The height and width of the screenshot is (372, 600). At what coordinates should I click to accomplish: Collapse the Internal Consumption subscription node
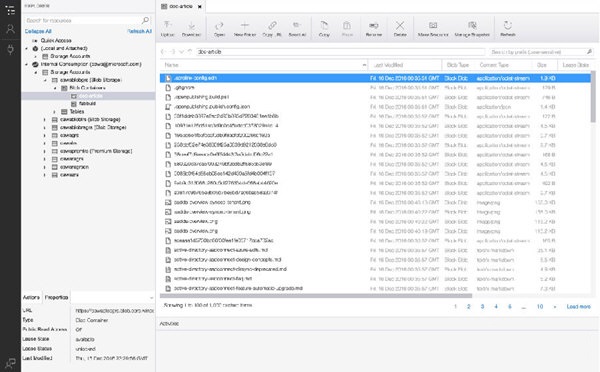click(x=27, y=64)
